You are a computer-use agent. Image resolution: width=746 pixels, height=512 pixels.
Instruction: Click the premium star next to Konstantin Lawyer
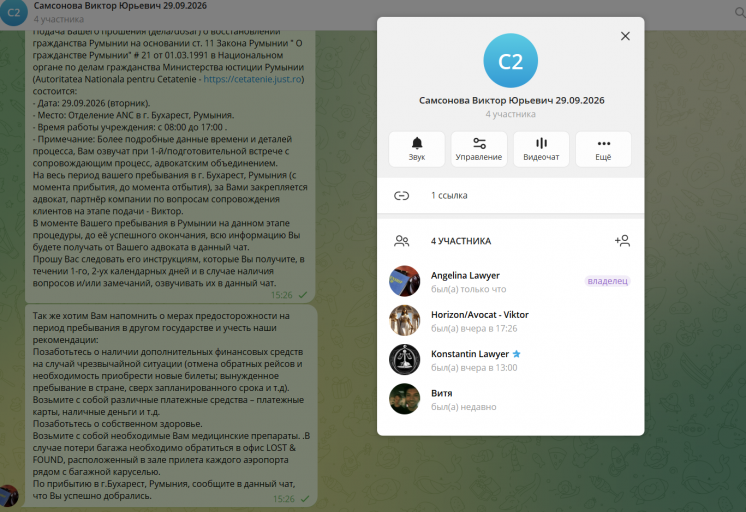(517, 354)
